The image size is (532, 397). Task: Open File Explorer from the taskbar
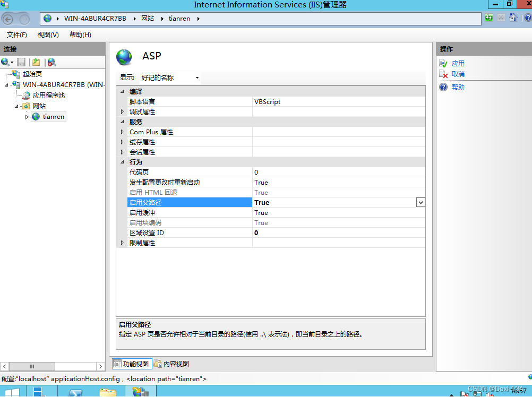click(108, 393)
